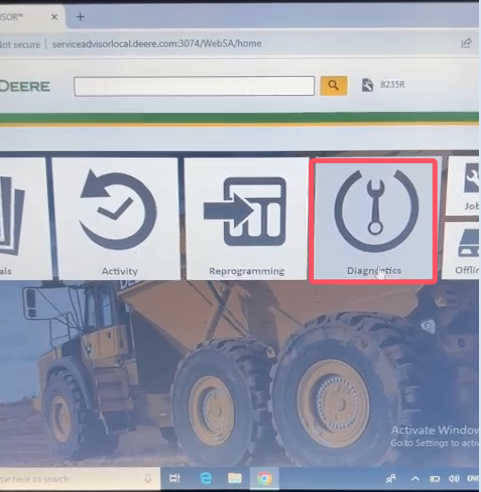Close the Service Advisor browser tab
This screenshot has width=481, height=492.
coord(54,17)
